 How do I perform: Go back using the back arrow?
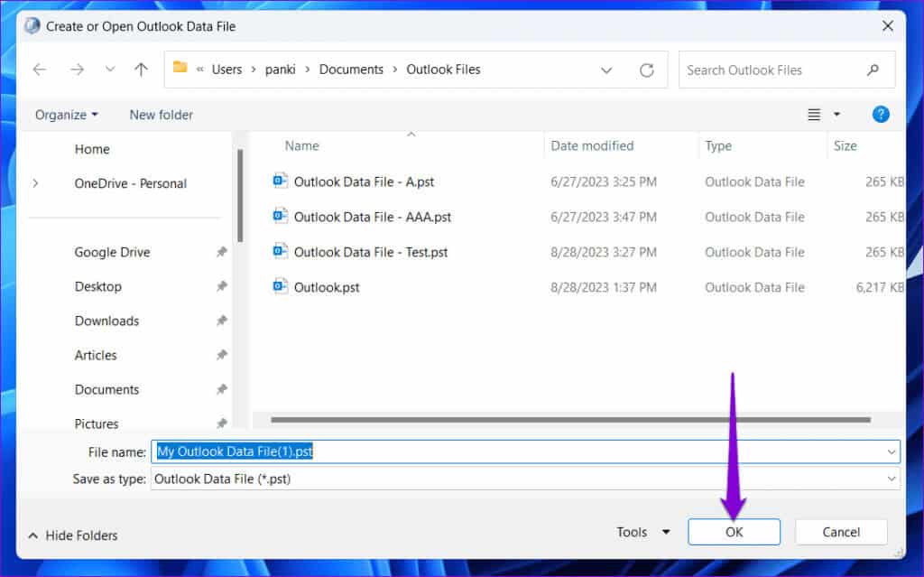[40, 70]
